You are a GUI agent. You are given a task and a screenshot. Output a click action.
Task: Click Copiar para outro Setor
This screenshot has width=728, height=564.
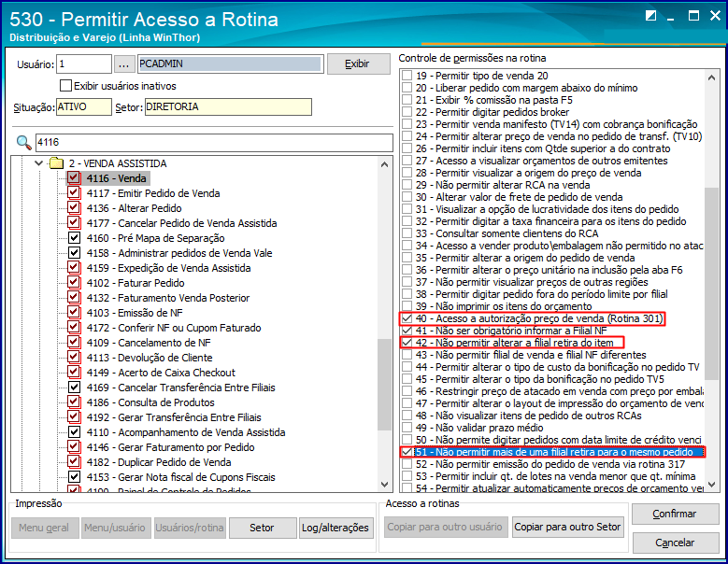pyautogui.click(x=567, y=527)
